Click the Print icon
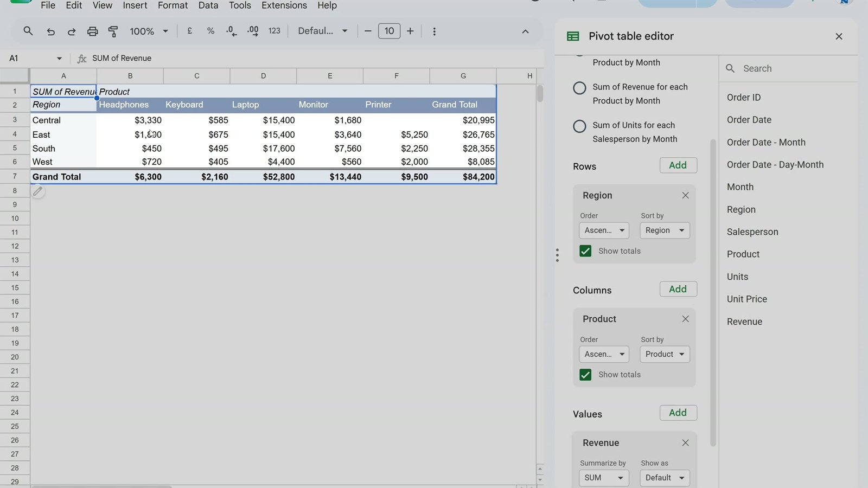The width and height of the screenshot is (868, 488). click(x=92, y=31)
